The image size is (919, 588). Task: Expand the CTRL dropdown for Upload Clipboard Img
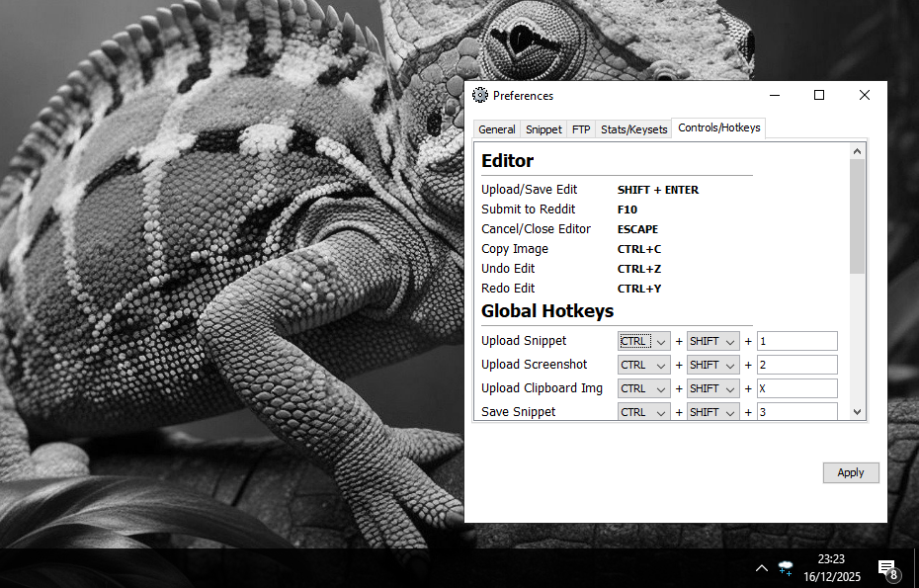click(644, 388)
